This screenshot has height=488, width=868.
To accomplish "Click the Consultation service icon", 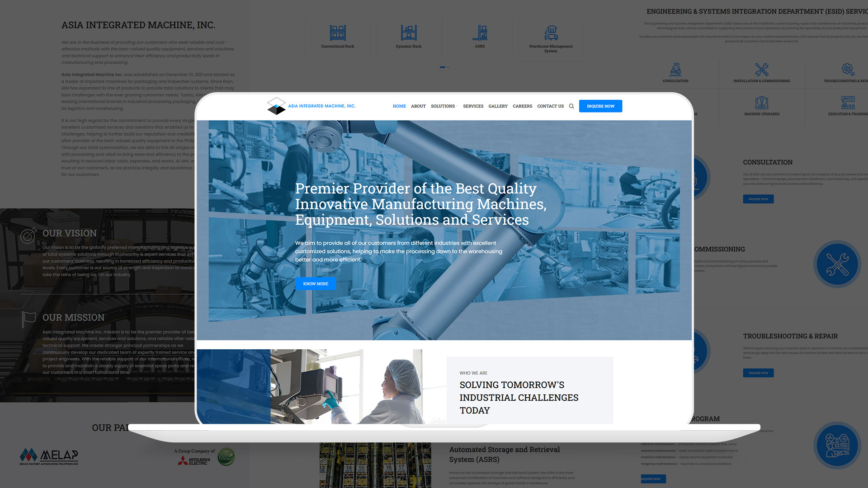I will pyautogui.click(x=675, y=70).
